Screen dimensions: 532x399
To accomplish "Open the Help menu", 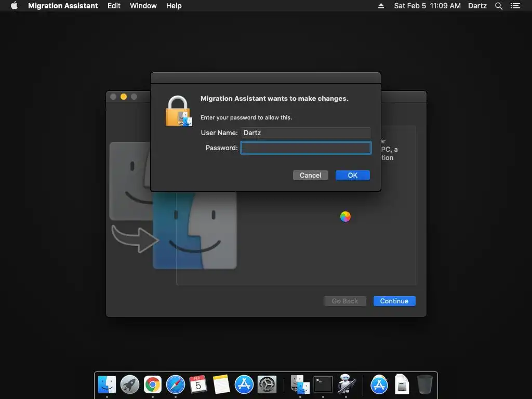I will click(174, 6).
